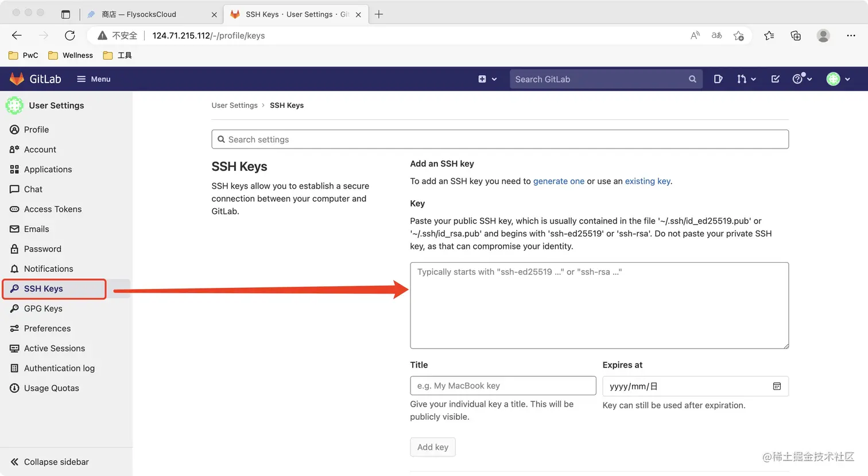This screenshot has height=476, width=868.
Task: Click the SSH Keys breadcrumb
Action: [286, 106]
